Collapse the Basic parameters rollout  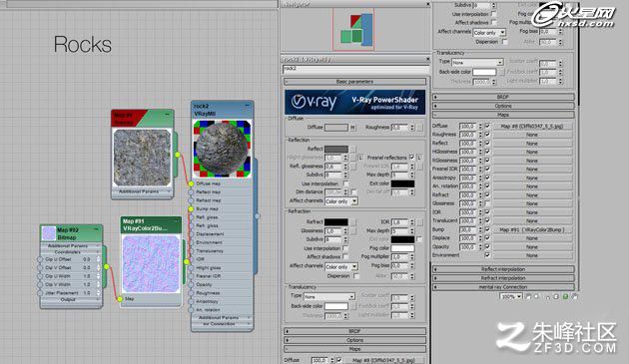click(355, 82)
